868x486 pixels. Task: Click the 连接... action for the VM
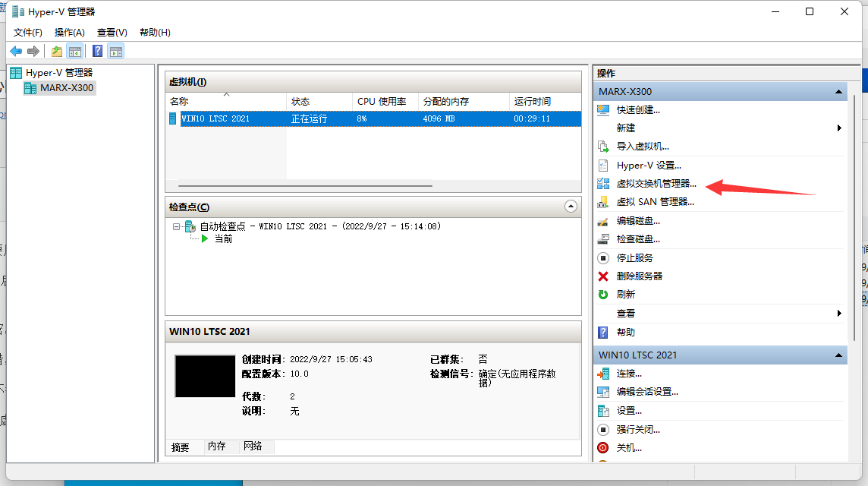(x=629, y=374)
